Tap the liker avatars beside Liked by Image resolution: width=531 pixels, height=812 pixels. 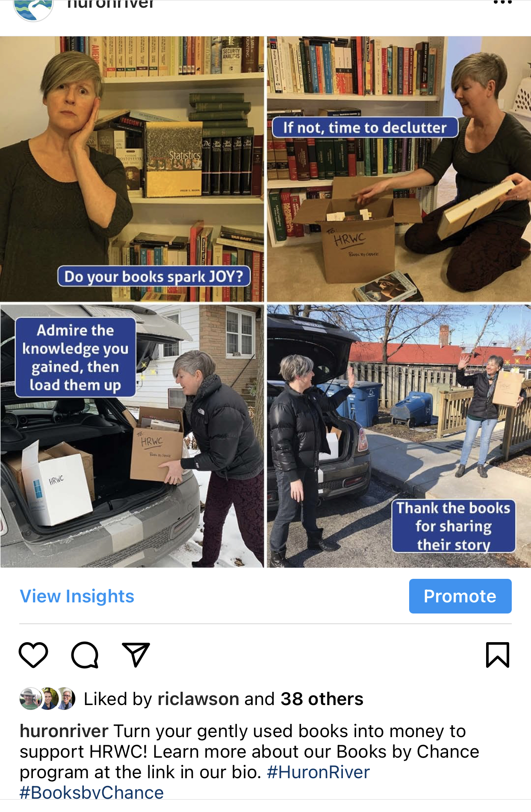pyautogui.click(x=47, y=699)
